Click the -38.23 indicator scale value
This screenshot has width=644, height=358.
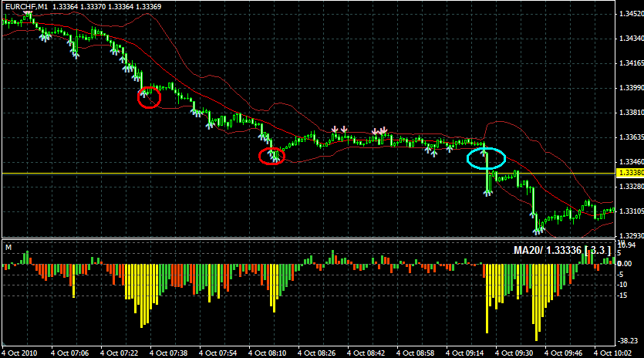pyautogui.click(x=629, y=340)
